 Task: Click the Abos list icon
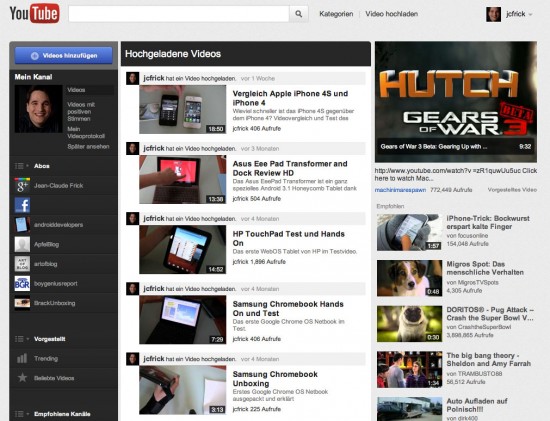click(19, 166)
